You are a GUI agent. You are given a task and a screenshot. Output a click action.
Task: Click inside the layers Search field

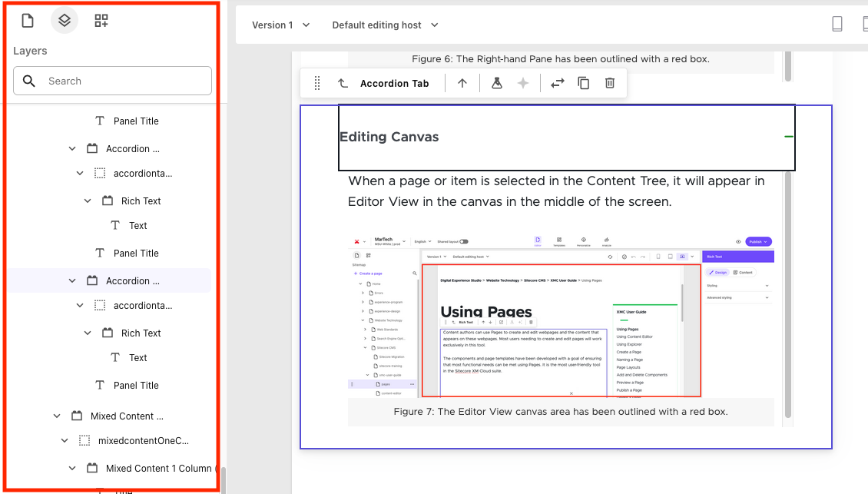coord(112,81)
